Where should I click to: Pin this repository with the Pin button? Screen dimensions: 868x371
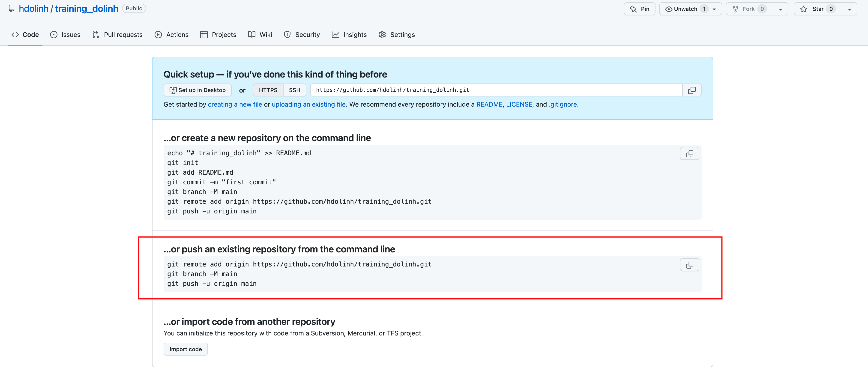click(639, 9)
